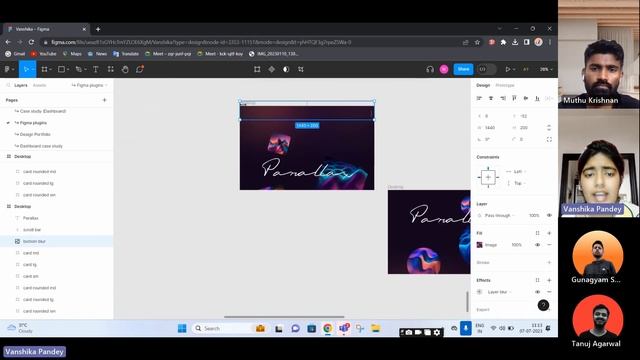Add a new page
Screen dimensions: 640x360
pos(104,100)
